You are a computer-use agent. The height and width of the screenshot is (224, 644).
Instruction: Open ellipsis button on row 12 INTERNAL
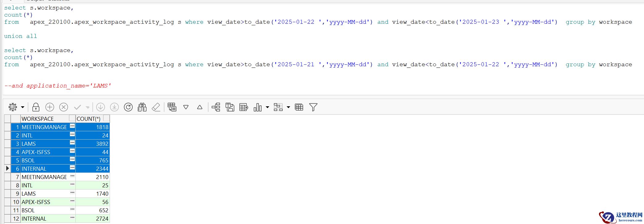72,217
